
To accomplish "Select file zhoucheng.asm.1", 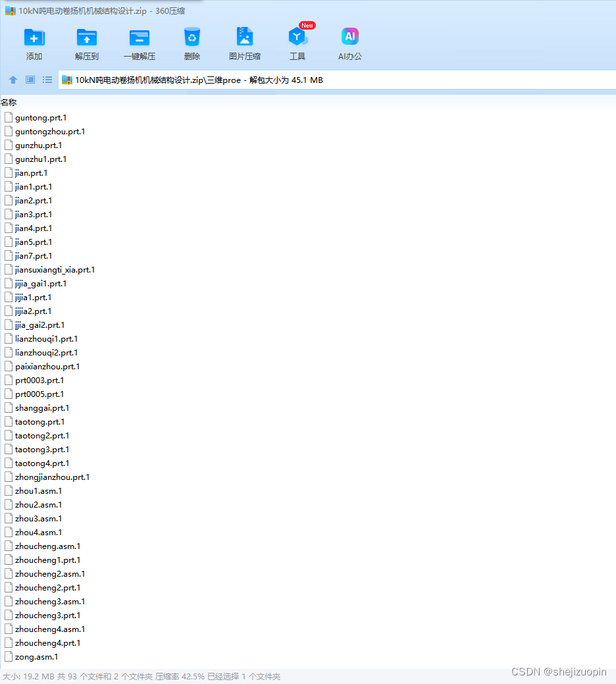I will (x=43, y=546).
